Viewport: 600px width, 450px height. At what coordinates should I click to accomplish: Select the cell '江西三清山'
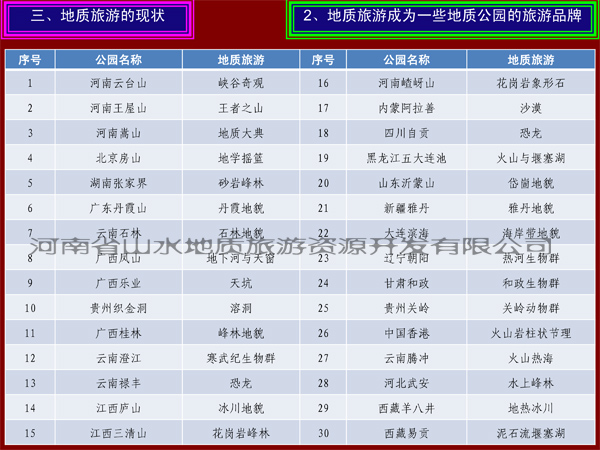click(119, 433)
